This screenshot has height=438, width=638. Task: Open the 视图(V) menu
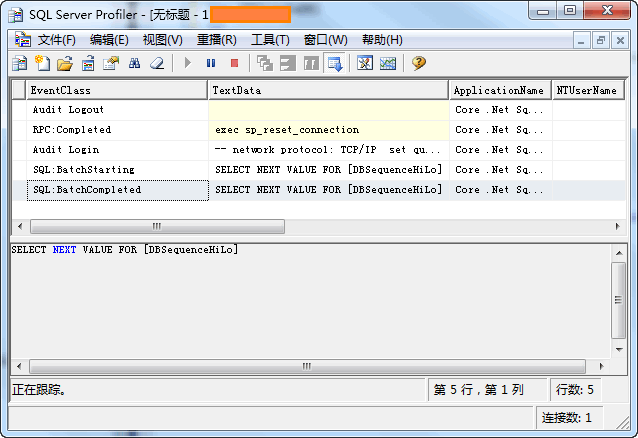[162, 40]
